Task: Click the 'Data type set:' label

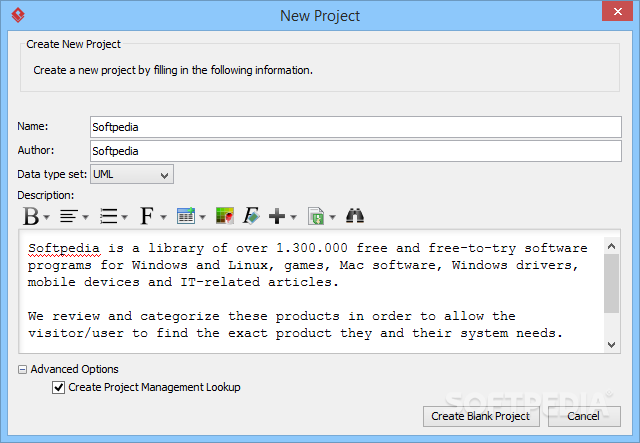Action: (x=52, y=174)
